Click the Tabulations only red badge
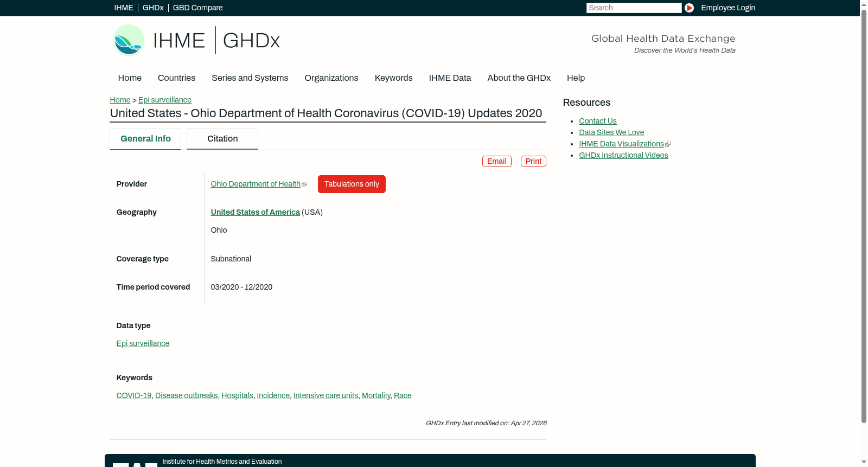 point(352,184)
